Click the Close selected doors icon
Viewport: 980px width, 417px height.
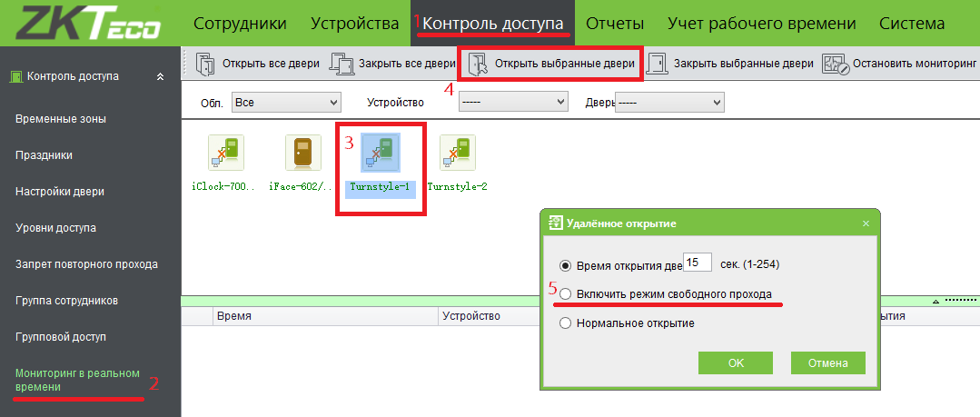pos(657,64)
